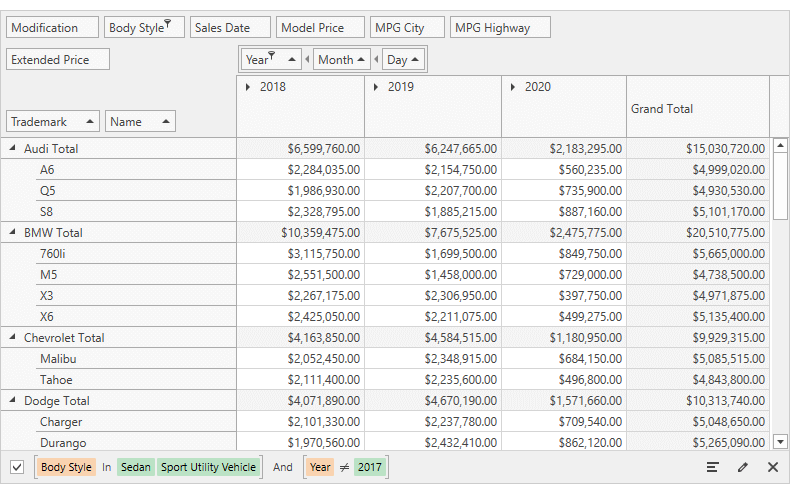The width and height of the screenshot is (790, 494).
Task: Click the Sedan filter value
Action: (x=135, y=467)
